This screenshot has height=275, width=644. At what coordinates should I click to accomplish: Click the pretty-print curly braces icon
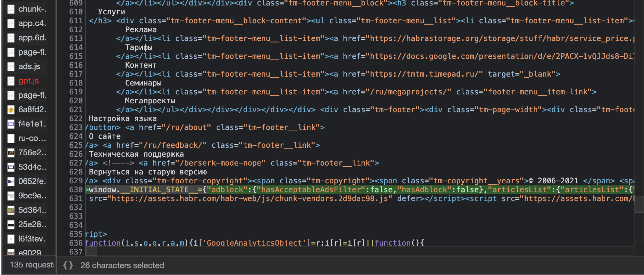[68, 265]
